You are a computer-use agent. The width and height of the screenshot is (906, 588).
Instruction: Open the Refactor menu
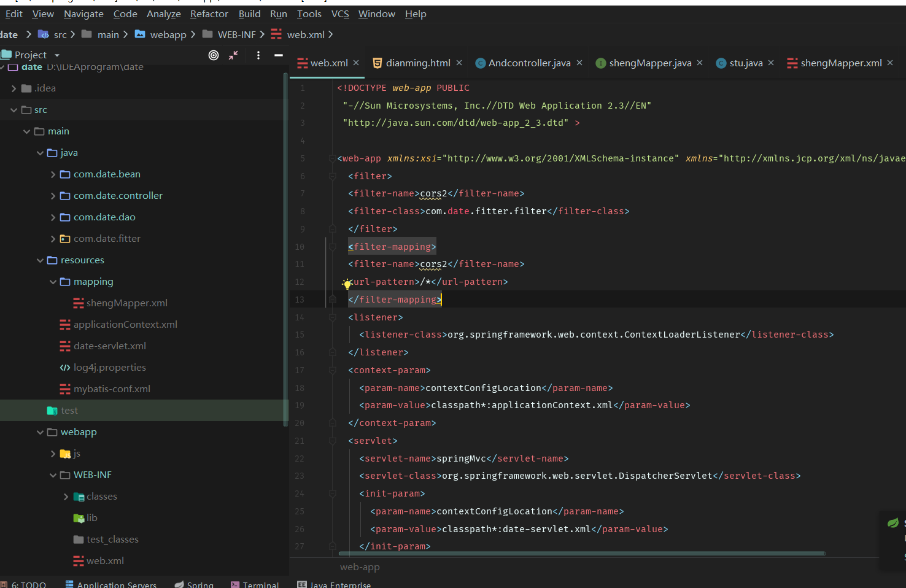(x=209, y=14)
